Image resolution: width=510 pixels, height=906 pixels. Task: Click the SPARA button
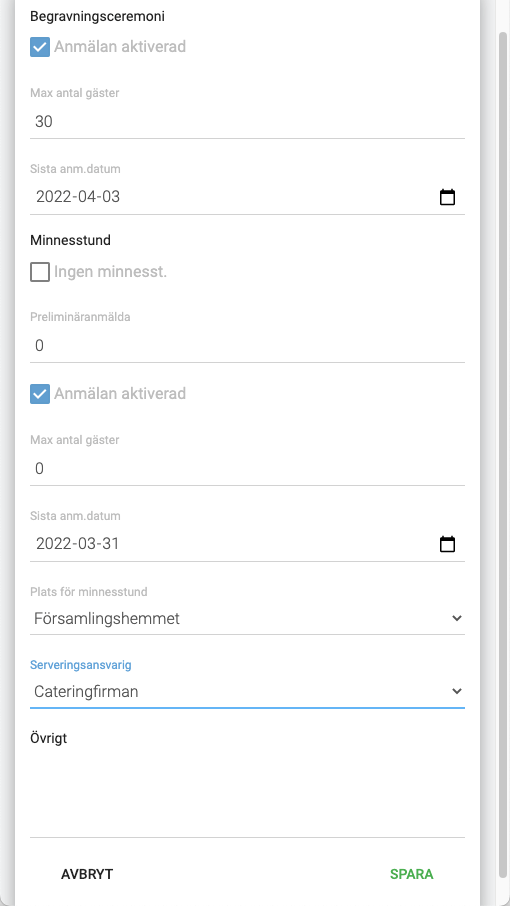(x=411, y=874)
